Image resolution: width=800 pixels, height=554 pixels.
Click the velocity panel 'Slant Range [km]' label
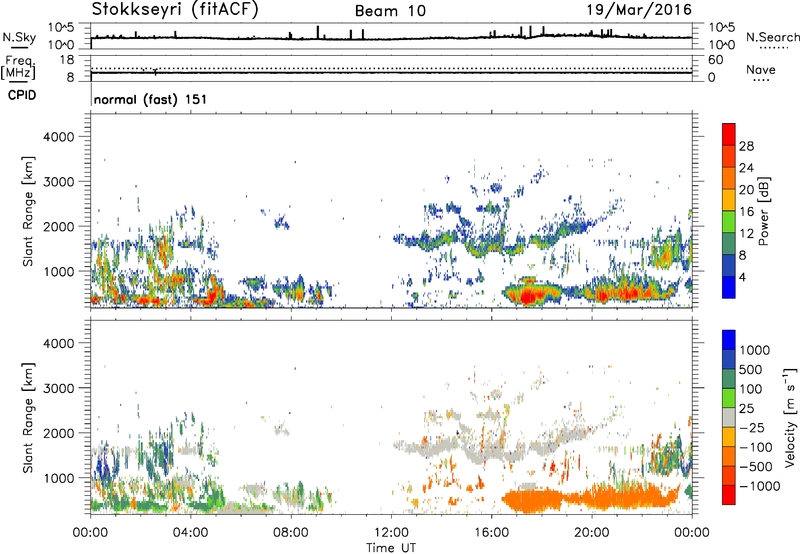28,418
